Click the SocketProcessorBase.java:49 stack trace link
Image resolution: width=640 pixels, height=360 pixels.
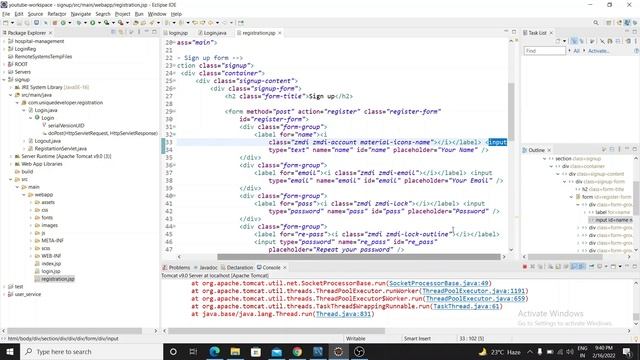pos(439,283)
